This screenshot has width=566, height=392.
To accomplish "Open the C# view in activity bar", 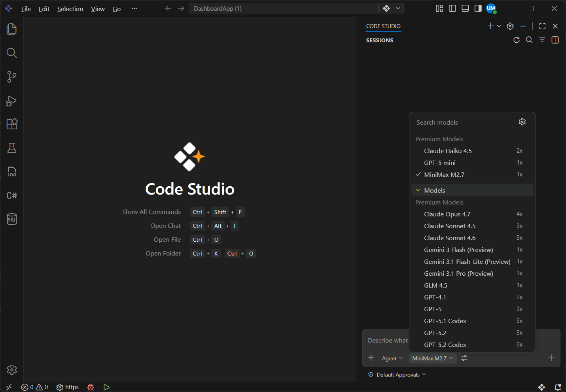I will pos(12,195).
